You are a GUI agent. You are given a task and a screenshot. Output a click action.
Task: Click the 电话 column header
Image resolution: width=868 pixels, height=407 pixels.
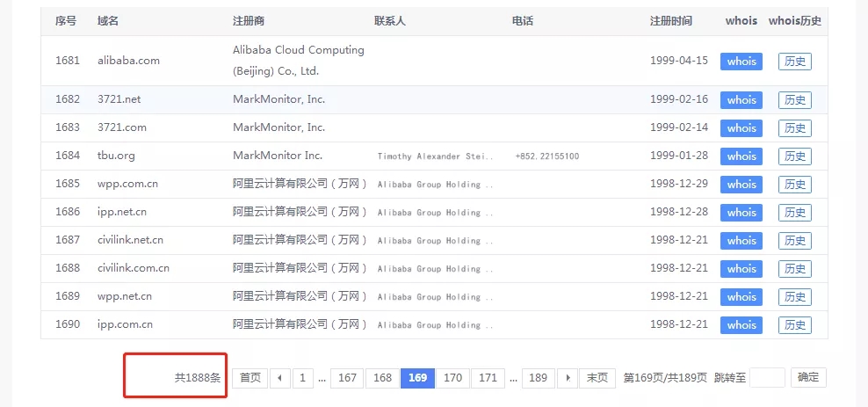coord(523,21)
